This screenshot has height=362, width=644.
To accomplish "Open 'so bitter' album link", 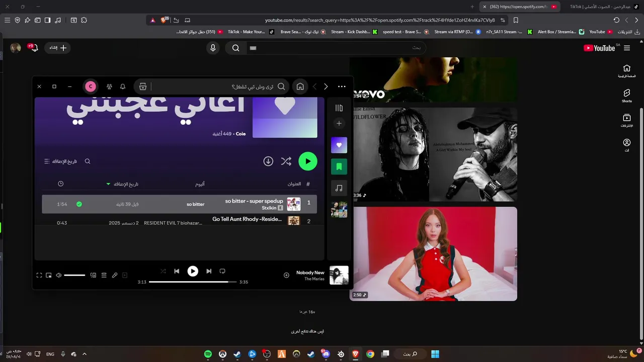I will coord(196,204).
